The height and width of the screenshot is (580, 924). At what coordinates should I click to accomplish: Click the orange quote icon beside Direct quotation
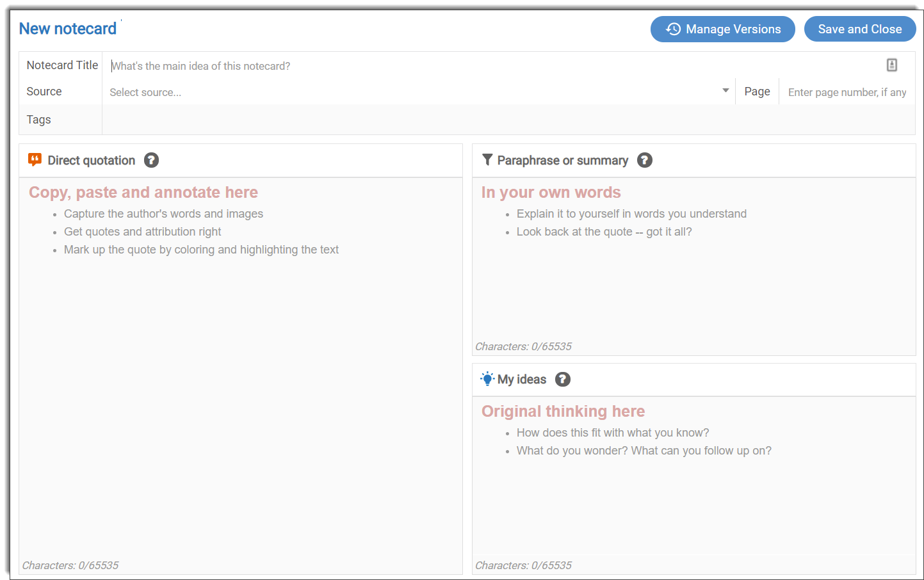click(35, 160)
